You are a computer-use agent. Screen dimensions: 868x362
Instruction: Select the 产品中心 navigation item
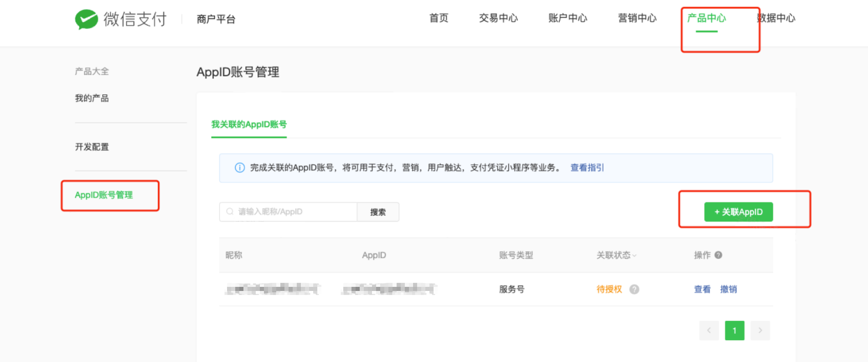click(x=706, y=18)
